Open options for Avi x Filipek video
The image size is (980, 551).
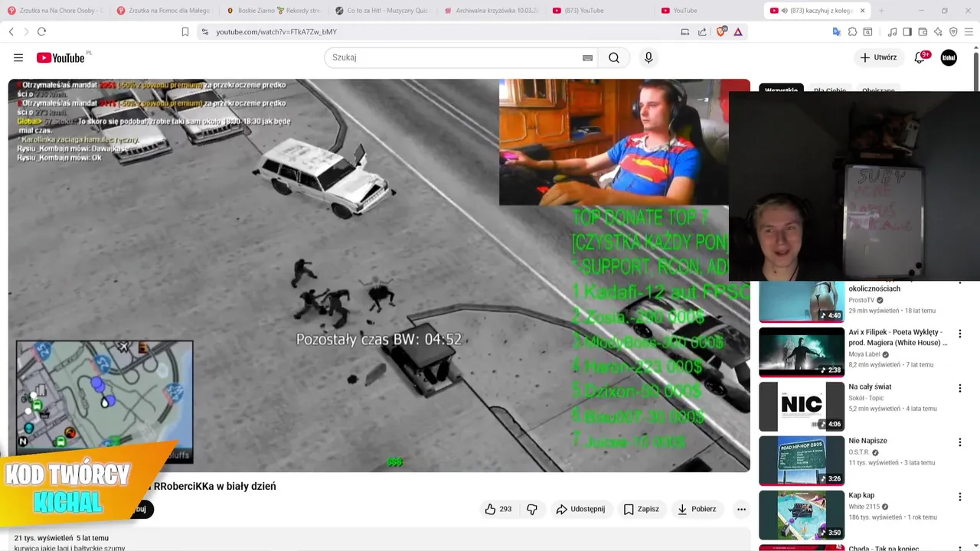click(x=959, y=334)
